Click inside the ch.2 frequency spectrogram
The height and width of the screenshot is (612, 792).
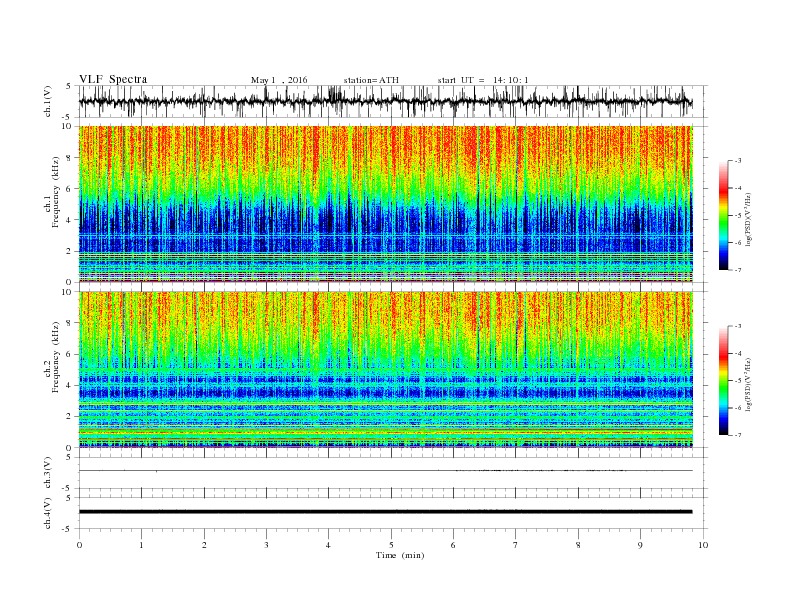[x=385, y=370]
